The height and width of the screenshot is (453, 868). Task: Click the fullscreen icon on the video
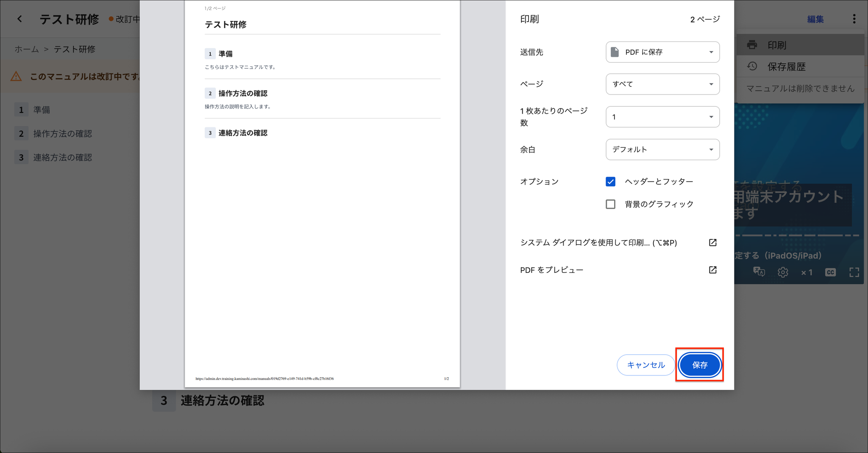click(854, 272)
